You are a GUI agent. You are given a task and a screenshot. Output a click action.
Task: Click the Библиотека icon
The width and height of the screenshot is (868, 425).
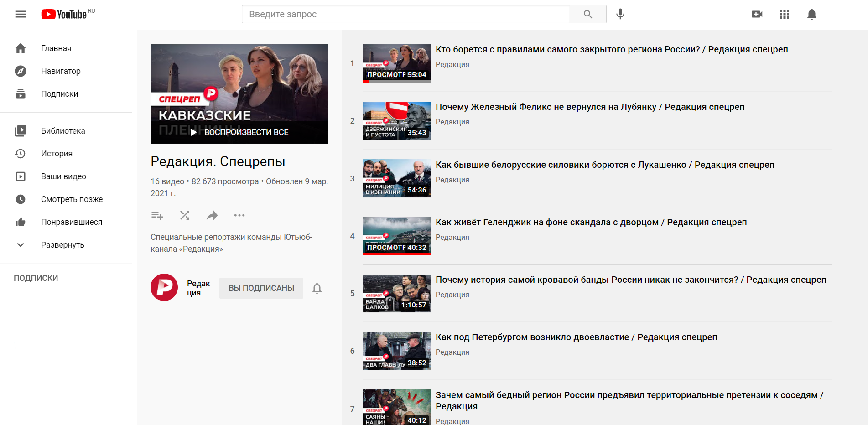pos(21,131)
